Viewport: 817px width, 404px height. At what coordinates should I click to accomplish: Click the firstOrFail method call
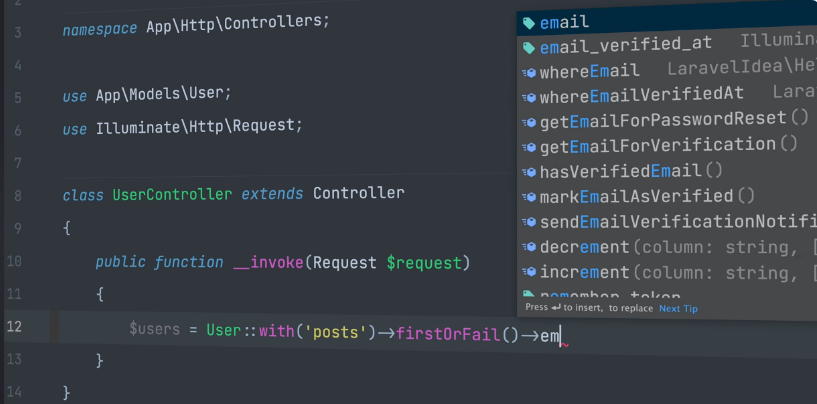click(448, 334)
